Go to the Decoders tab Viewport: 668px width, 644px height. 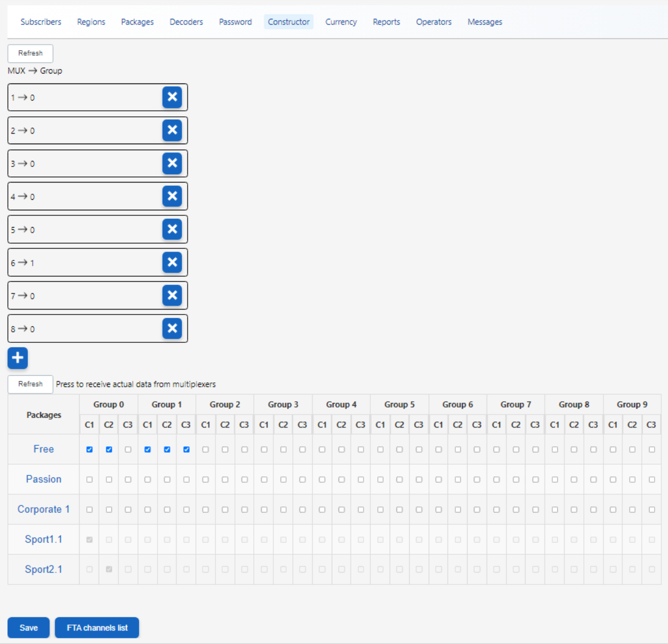point(186,22)
